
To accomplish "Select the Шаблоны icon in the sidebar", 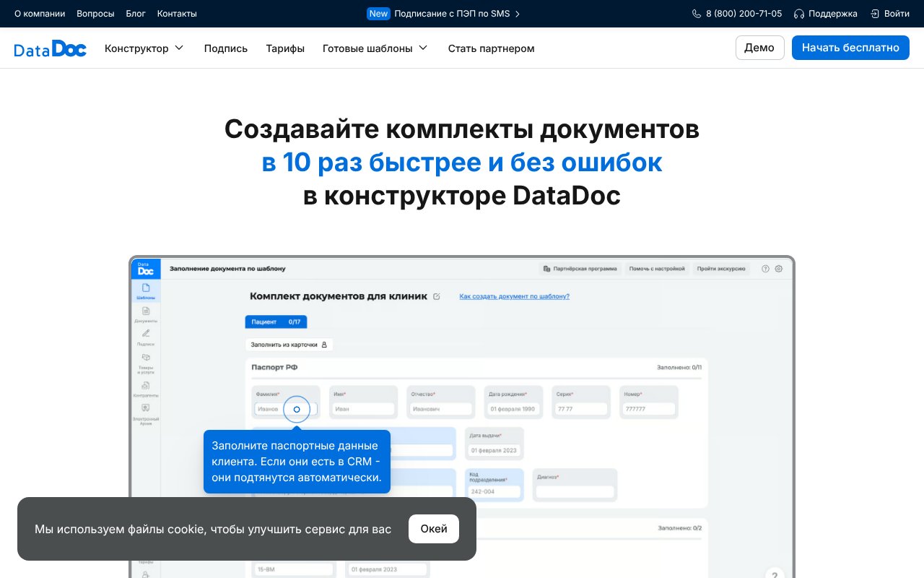I will [146, 288].
